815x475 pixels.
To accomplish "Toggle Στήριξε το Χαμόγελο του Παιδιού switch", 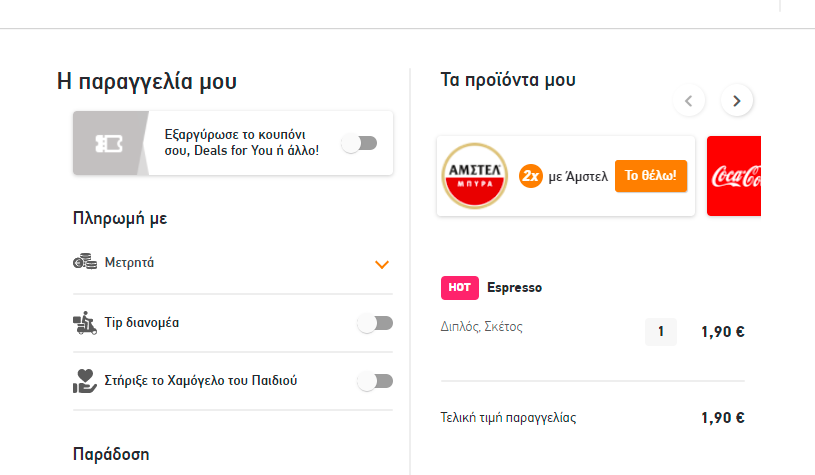I will click(375, 381).
